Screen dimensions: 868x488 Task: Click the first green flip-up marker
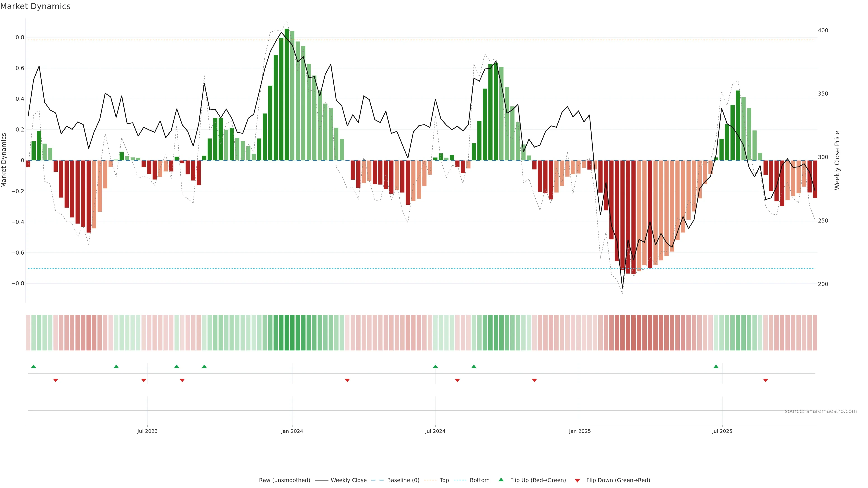[33, 366]
